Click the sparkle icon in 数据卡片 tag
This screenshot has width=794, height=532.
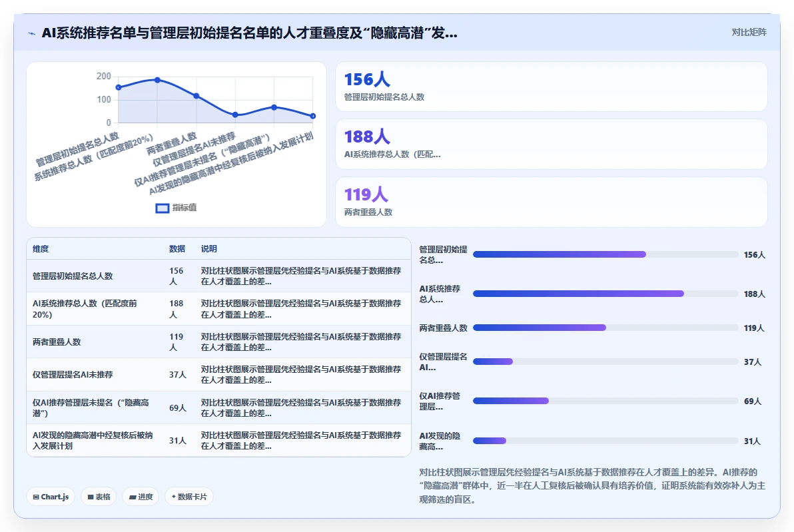coord(174,497)
